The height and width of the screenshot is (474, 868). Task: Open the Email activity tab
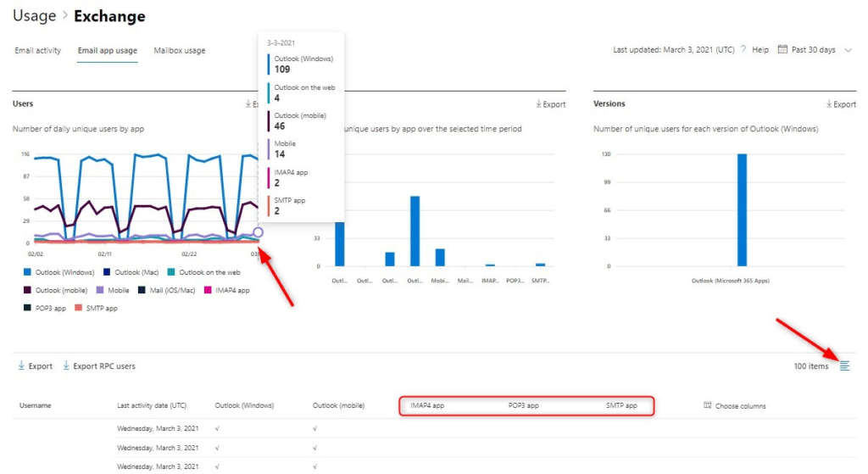coord(37,50)
